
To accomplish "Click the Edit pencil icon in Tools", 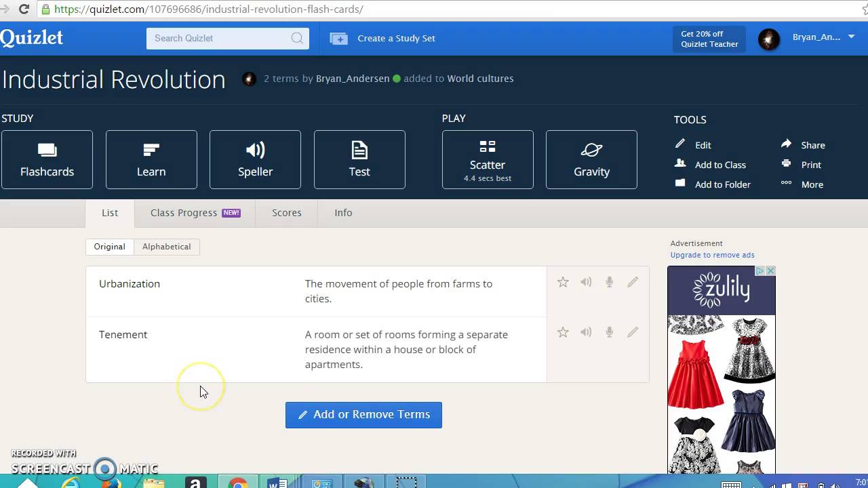I will click(680, 144).
